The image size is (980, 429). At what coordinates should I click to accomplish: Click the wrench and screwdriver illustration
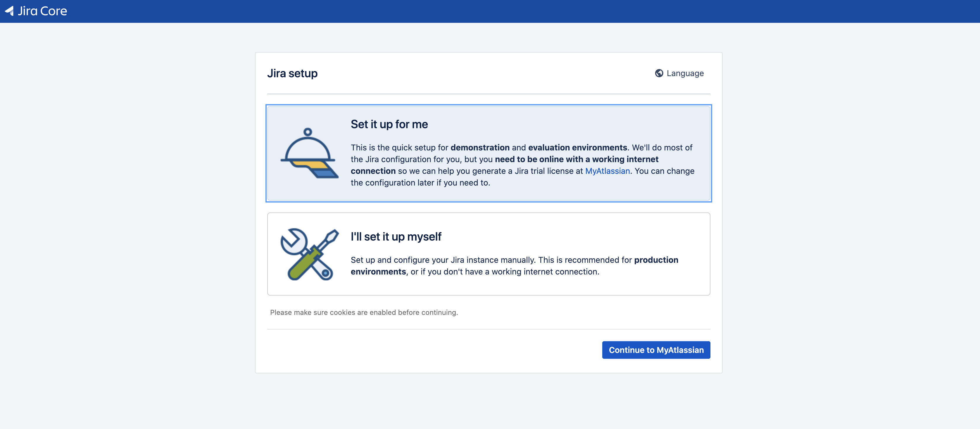tap(309, 254)
